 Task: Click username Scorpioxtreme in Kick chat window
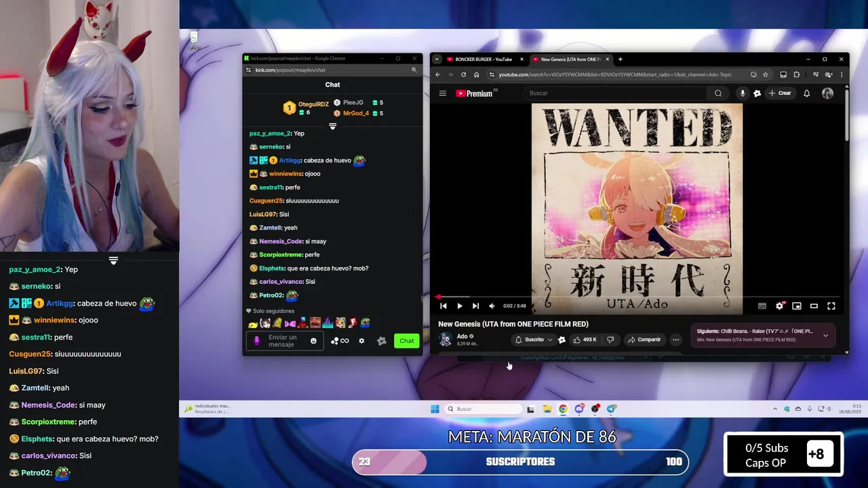coord(281,255)
